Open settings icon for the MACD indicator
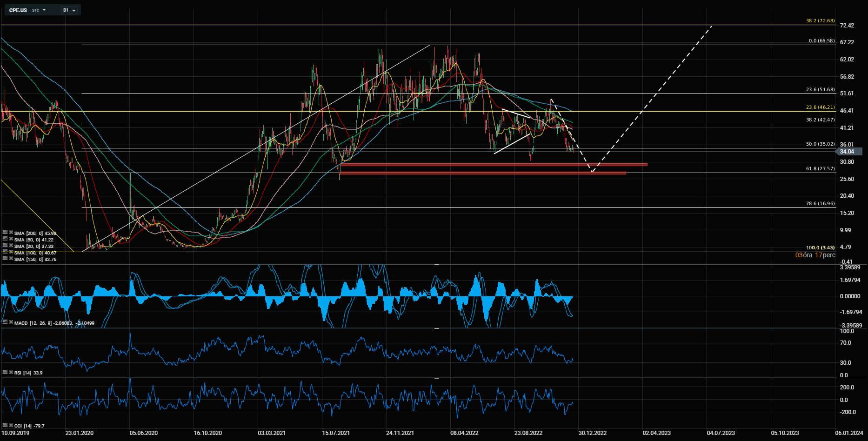 (x=5, y=322)
